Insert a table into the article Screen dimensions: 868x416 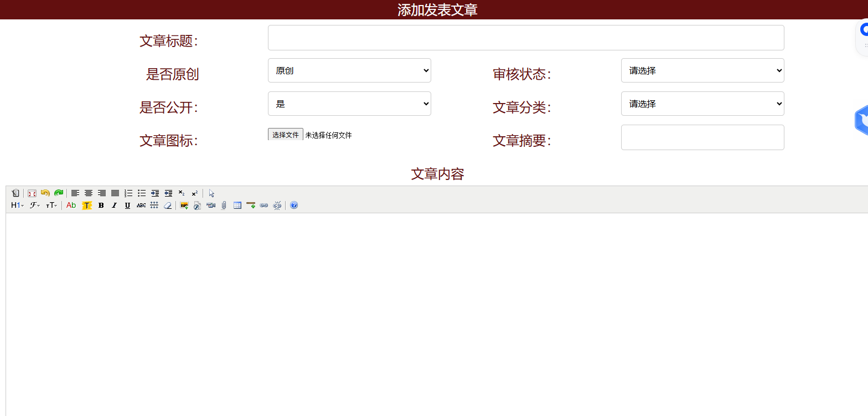click(237, 206)
